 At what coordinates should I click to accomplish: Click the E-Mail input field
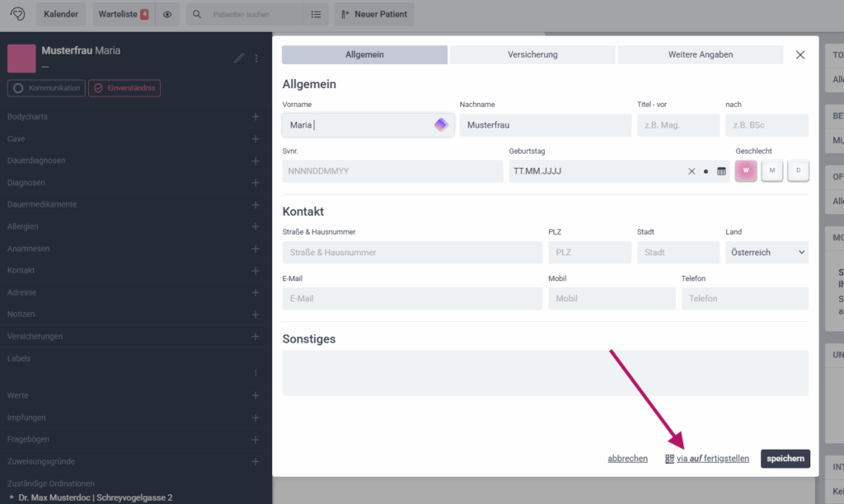point(412,299)
